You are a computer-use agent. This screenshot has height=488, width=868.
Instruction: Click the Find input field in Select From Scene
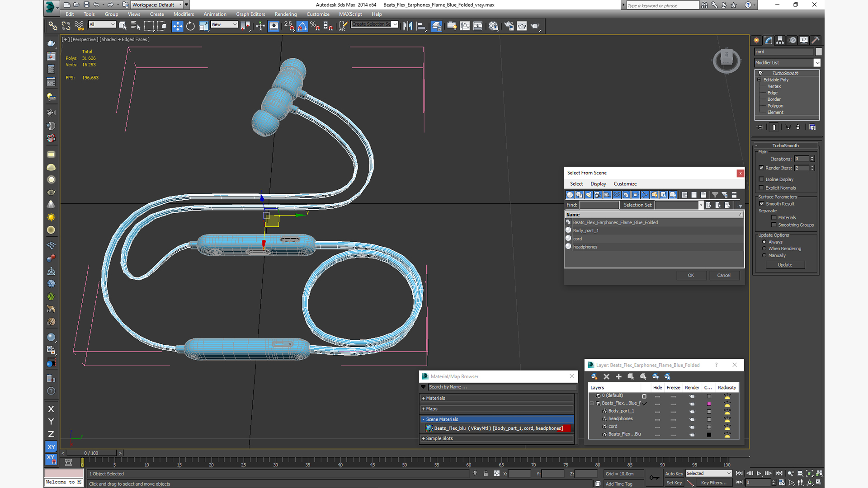coord(599,205)
